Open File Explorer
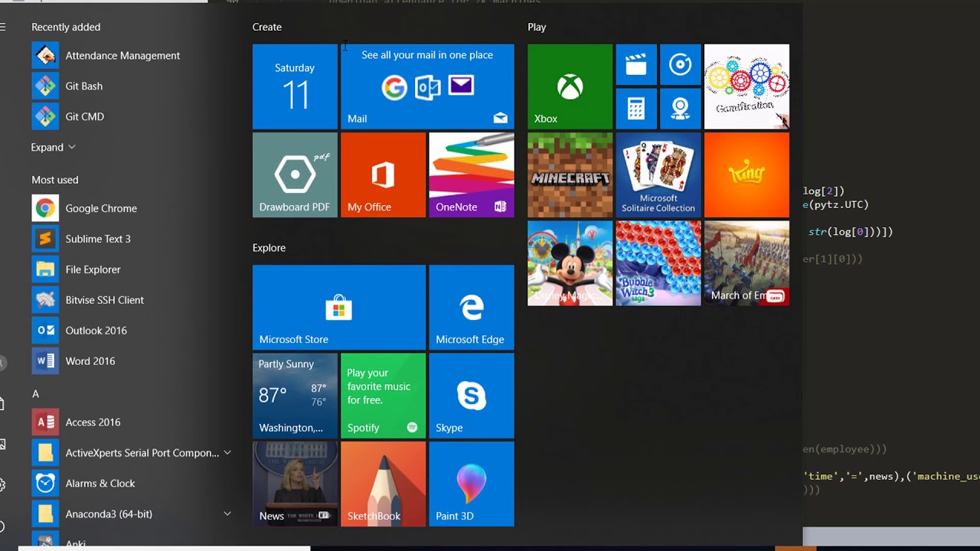The height and width of the screenshot is (551, 980). [x=130, y=269]
